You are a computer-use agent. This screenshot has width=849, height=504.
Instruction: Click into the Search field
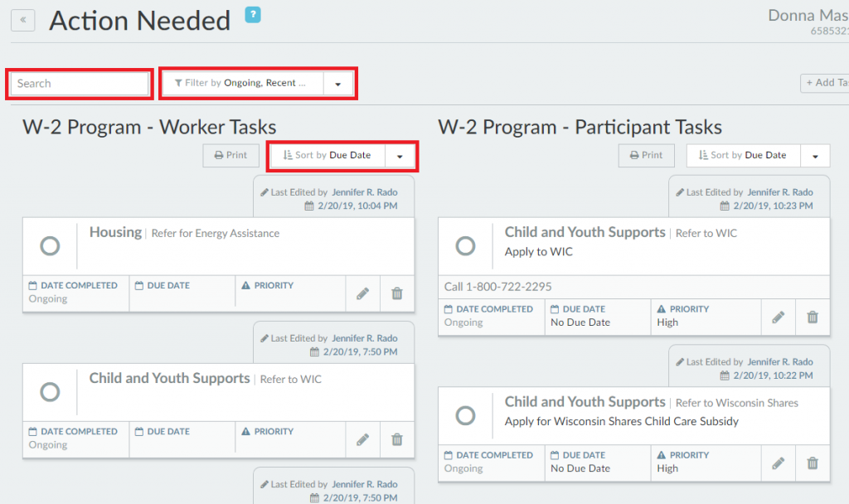[80, 84]
